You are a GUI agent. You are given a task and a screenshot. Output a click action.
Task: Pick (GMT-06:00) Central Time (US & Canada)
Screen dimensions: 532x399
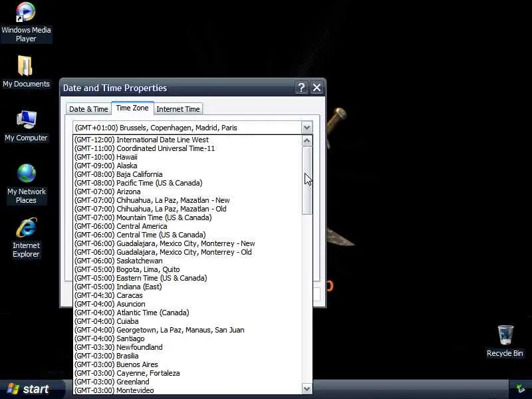(188, 235)
